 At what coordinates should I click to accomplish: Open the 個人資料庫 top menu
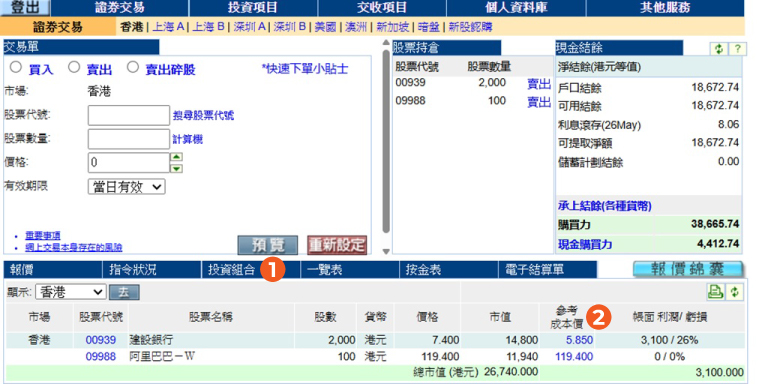click(516, 8)
